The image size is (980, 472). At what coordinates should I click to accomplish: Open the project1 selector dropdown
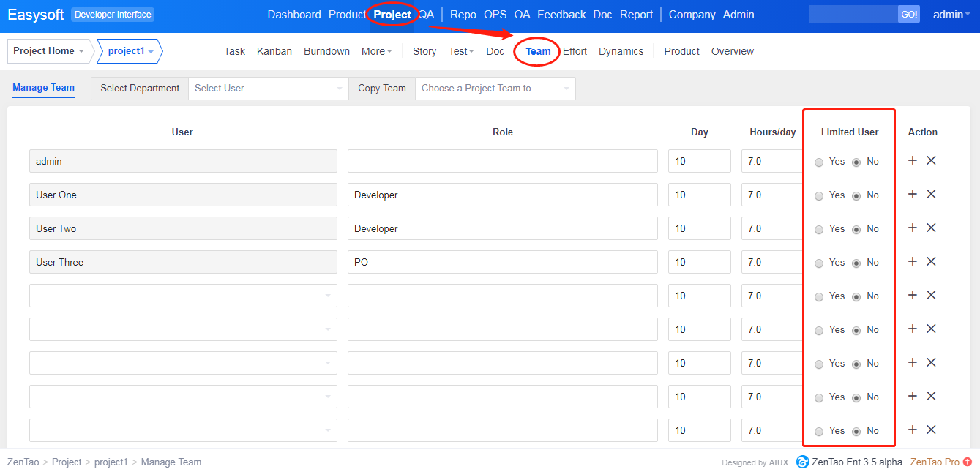tap(130, 51)
